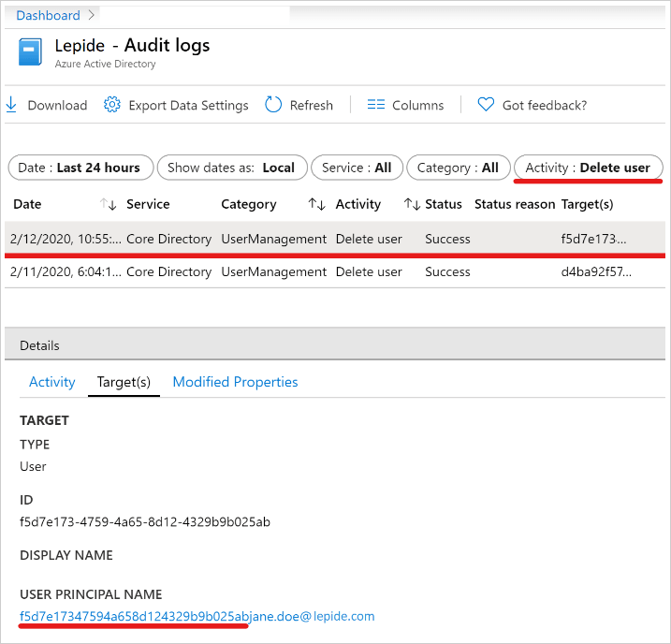Click the Download arrow icon

(x=11, y=105)
